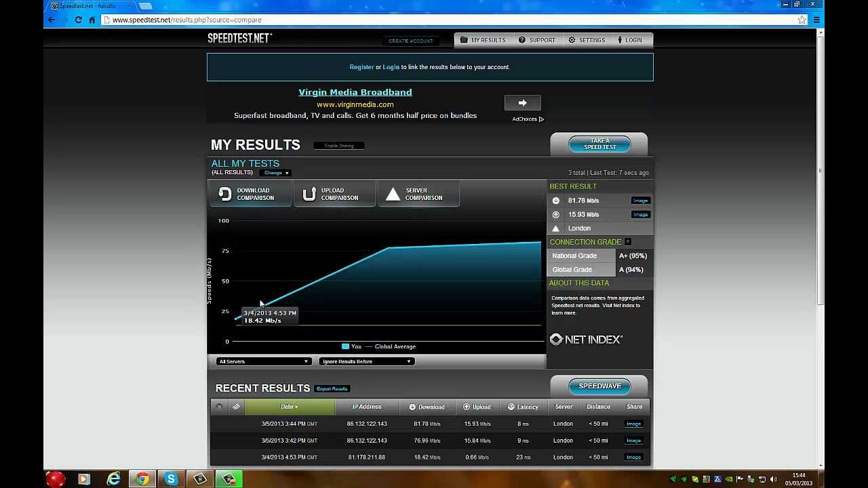The height and width of the screenshot is (488, 868).
Task: Open the browser home page icon
Action: (92, 20)
